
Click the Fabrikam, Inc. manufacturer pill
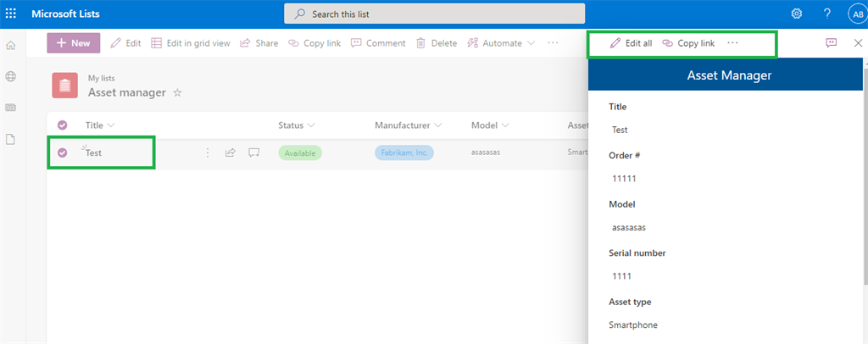tap(404, 153)
